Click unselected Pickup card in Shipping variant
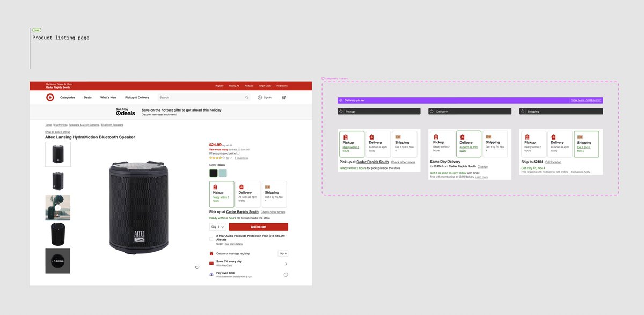644x315 pixels. (x=534, y=144)
